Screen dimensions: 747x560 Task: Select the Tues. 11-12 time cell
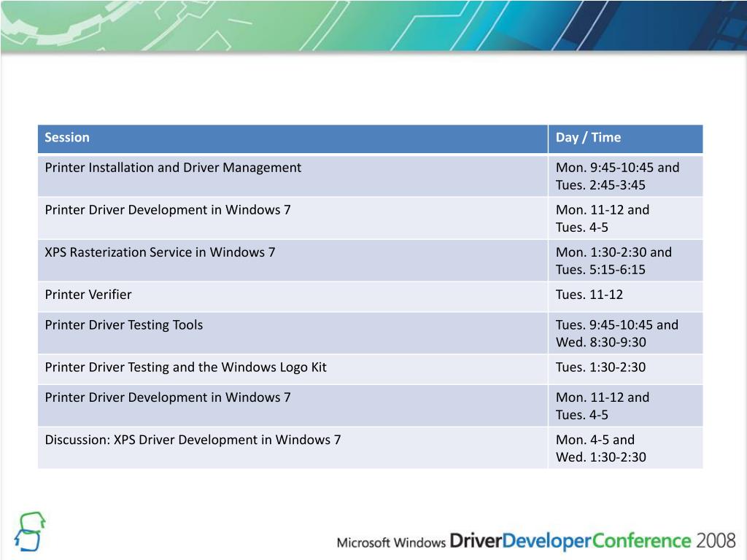(x=625, y=297)
